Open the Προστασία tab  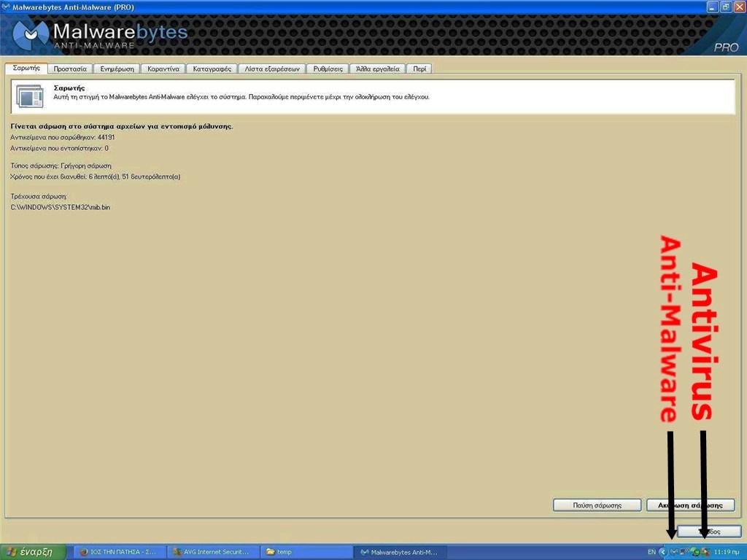pos(70,69)
